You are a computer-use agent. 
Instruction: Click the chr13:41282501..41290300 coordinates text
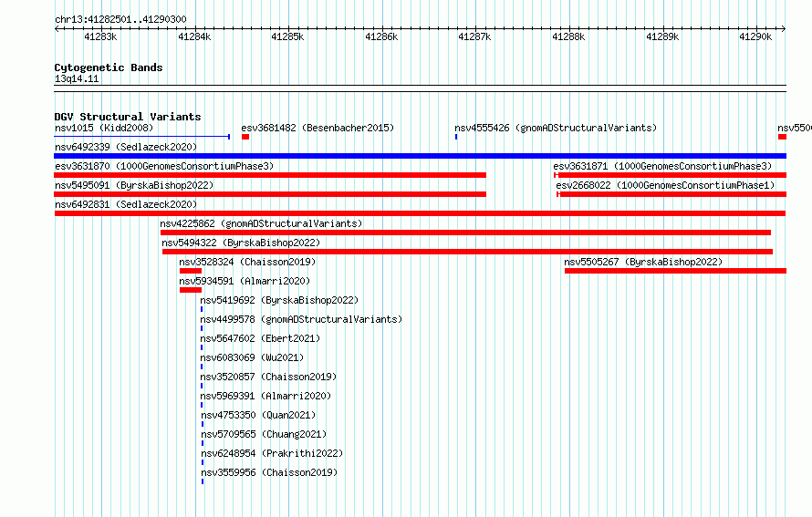pyautogui.click(x=120, y=19)
